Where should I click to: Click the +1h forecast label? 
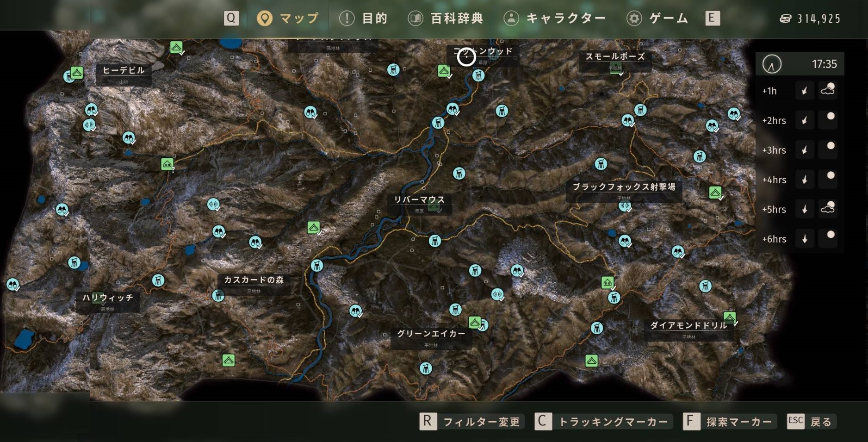click(x=769, y=91)
